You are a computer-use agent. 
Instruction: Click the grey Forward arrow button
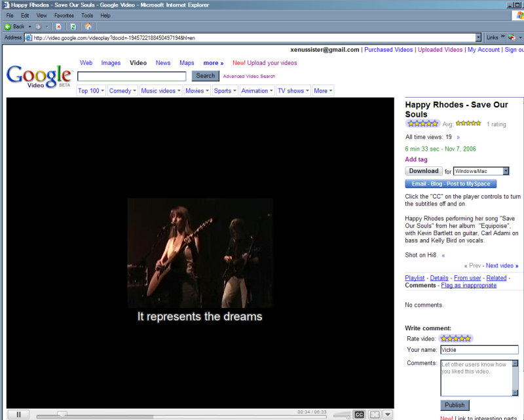(x=38, y=26)
